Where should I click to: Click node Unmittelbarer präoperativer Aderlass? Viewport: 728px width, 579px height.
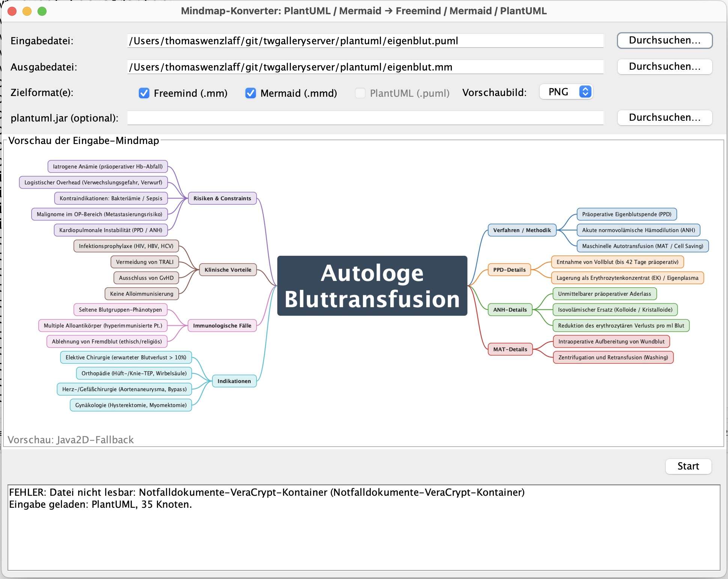605,294
